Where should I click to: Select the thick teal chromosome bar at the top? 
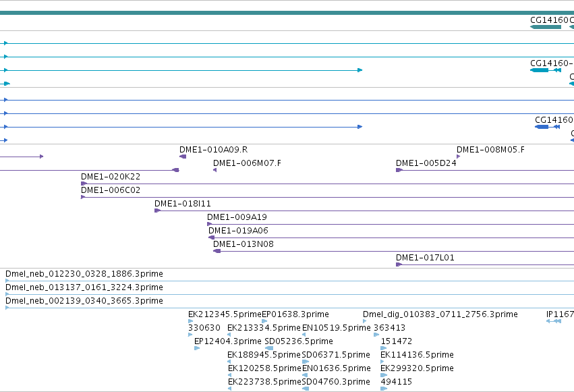[287, 13]
